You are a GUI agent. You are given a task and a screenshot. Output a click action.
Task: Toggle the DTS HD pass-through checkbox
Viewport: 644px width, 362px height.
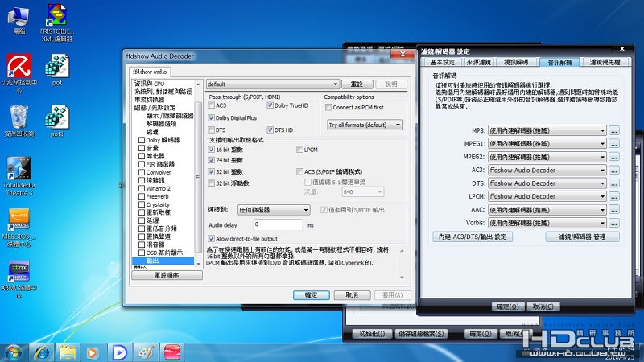click(x=271, y=130)
